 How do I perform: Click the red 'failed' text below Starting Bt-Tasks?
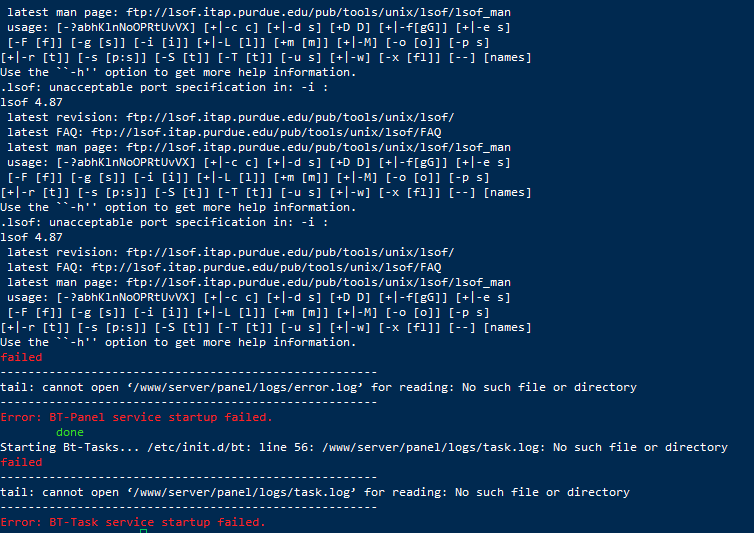21,462
